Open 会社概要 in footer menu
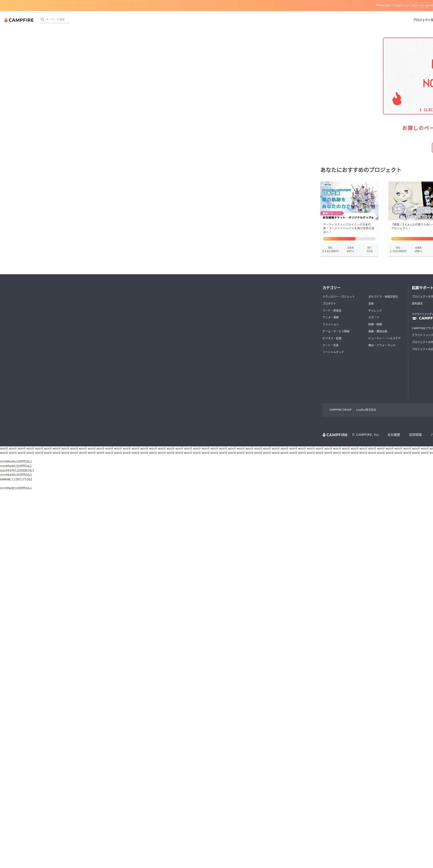The width and height of the screenshot is (433, 868). [x=394, y=435]
